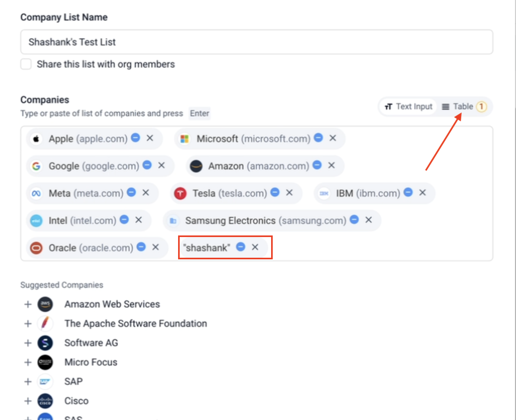The height and width of the screenshot is (420, 516).
Task: Click the blue minus icon on Tesla chip
Action: [x=275, y=192]
